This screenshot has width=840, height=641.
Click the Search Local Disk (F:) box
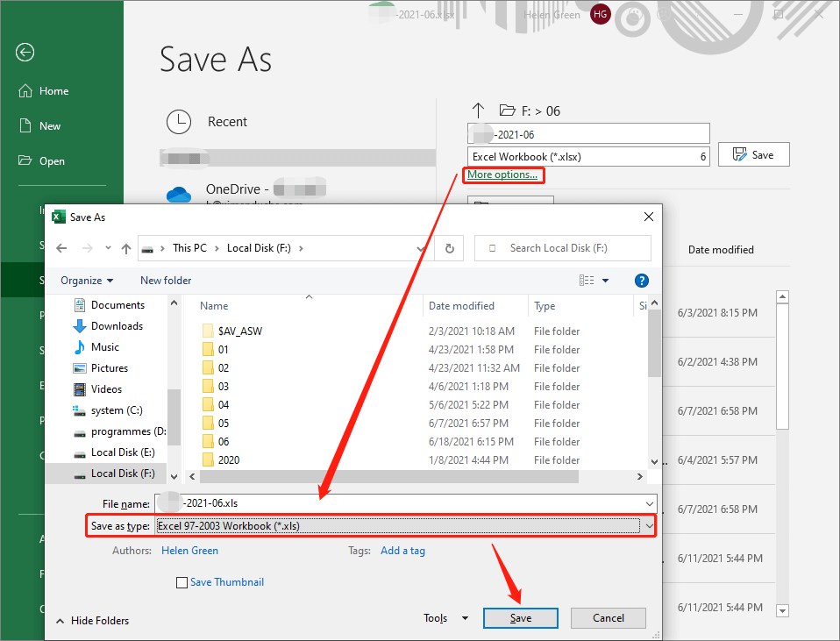click(x=563, y=248)
